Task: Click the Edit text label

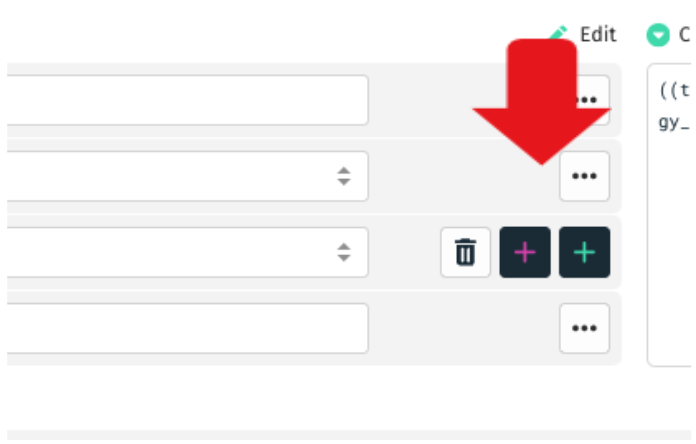Action: tap(598, 34)
